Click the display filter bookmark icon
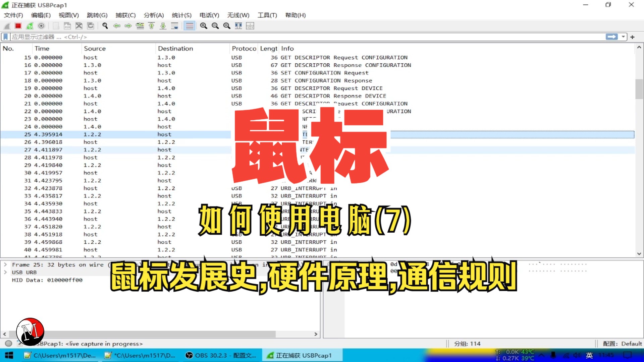 click(6, 37)
